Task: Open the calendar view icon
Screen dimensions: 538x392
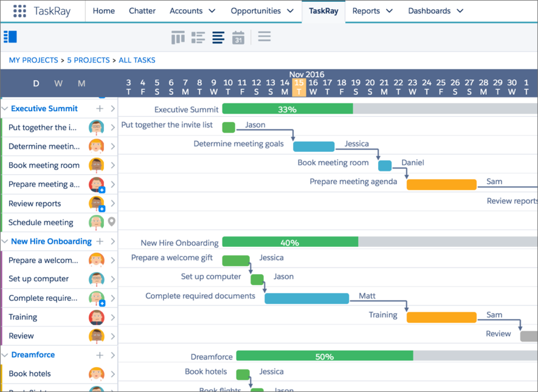Action: pyautogui.click(x=238, y=38)
